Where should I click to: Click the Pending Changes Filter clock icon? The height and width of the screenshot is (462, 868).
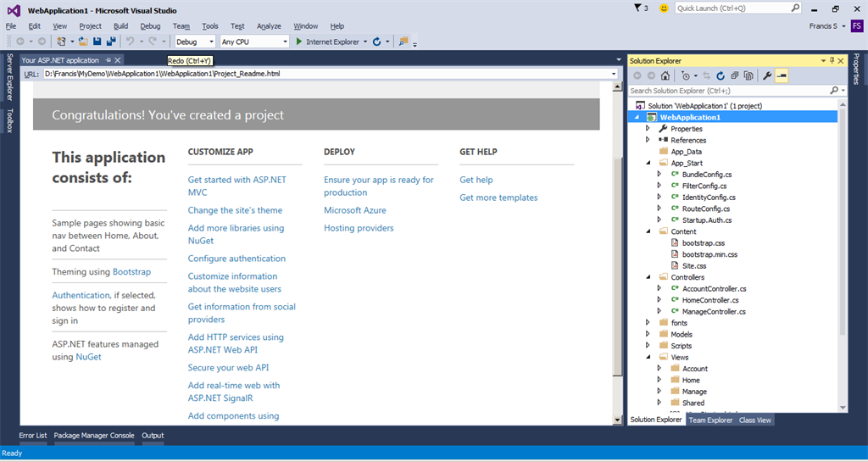[686, 75]
